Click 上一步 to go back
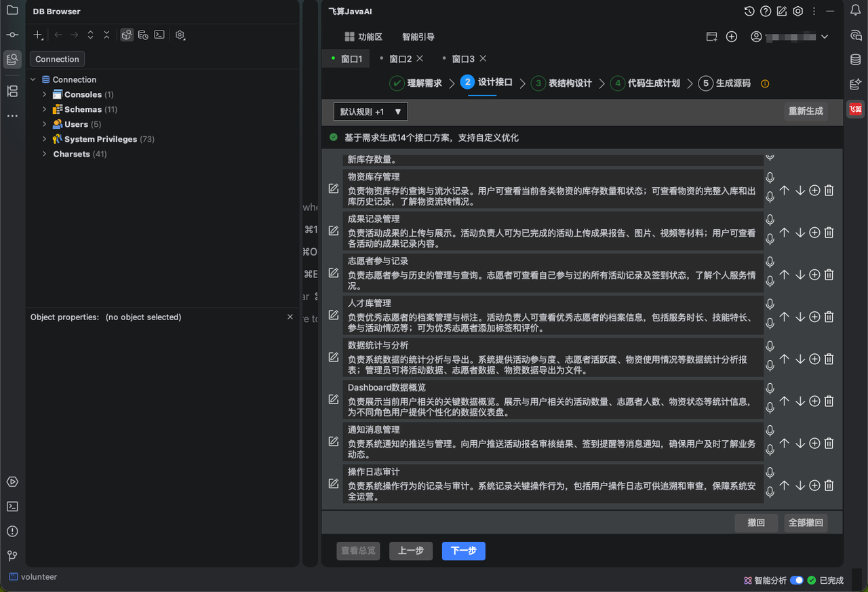 pos(411,551)
